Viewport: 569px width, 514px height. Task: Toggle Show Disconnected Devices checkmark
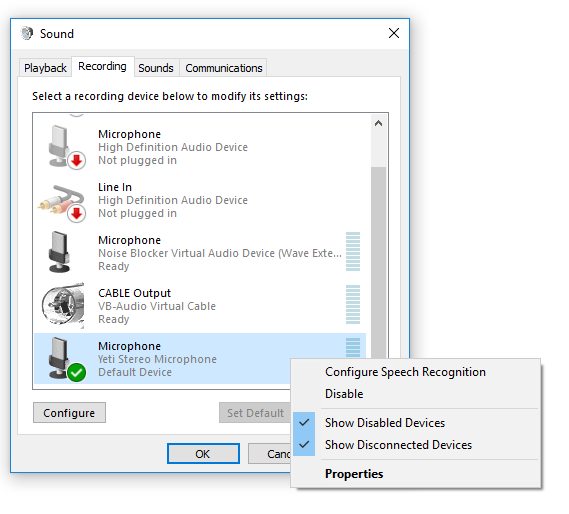(304, 444)
